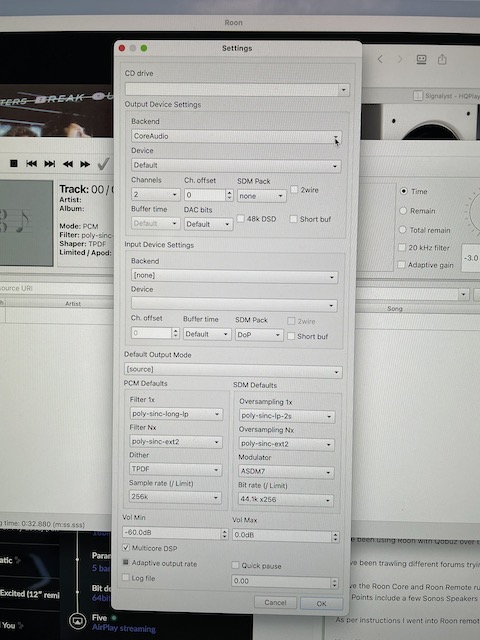The width and height of the screenshot is (480, 640).
Task: Click the Vol Min stepper arrows
Action: click(x=224, y=533)
